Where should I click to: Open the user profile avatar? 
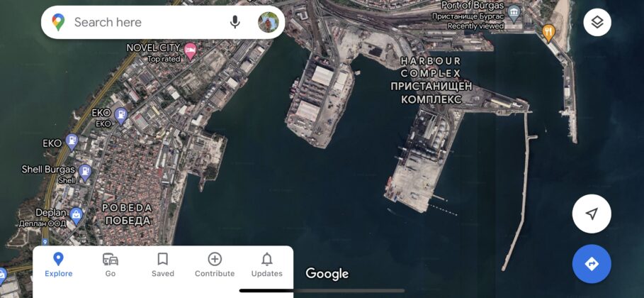269,22
